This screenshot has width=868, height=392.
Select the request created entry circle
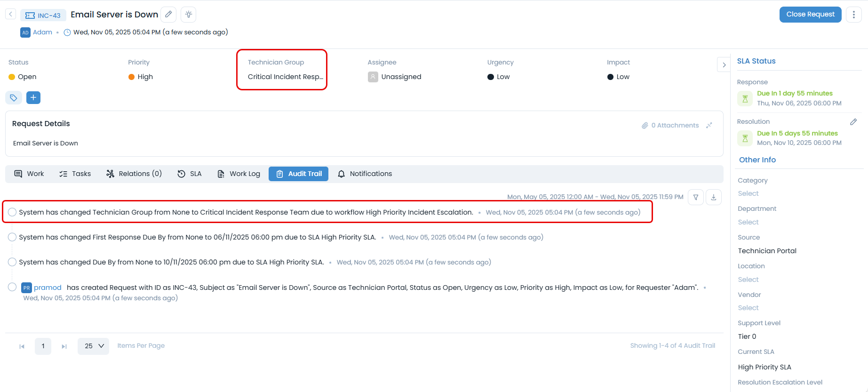tap(12, 287)
